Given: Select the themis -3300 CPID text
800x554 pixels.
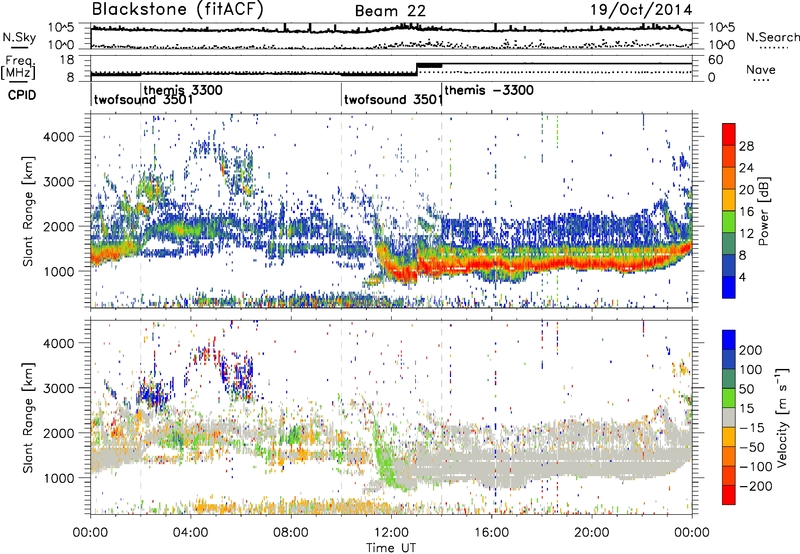Looking at the screenshot, I should [489, 90].
